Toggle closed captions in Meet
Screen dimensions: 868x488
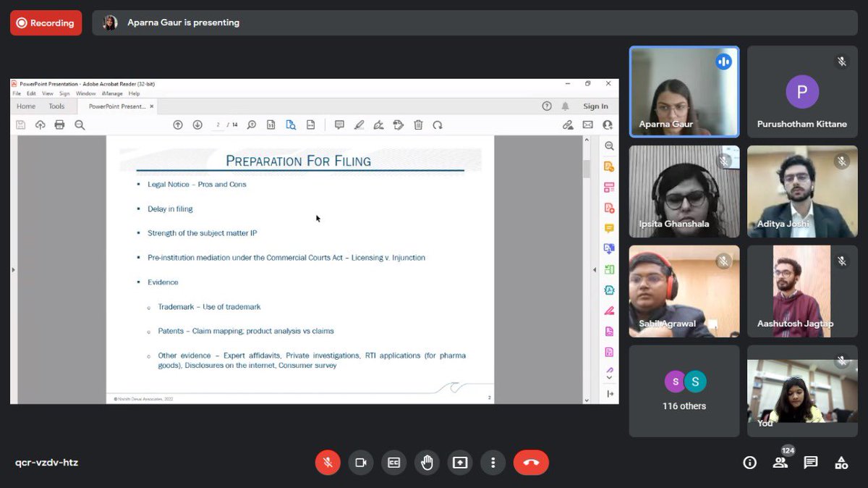[394, 463]
